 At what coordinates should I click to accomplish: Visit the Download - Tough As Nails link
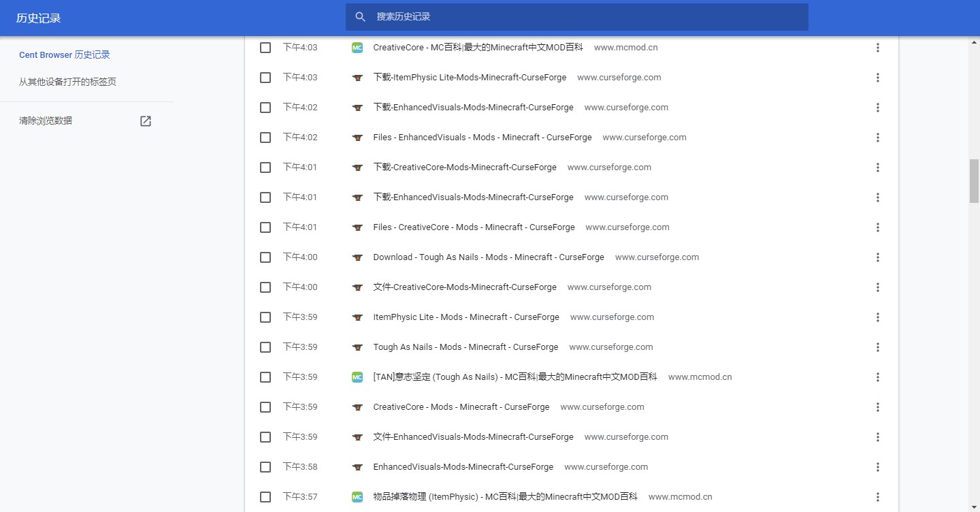pos(489,257)
